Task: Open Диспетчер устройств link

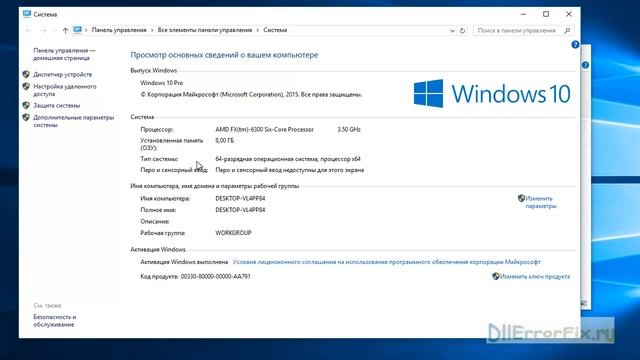Action: tap(62, 74)
